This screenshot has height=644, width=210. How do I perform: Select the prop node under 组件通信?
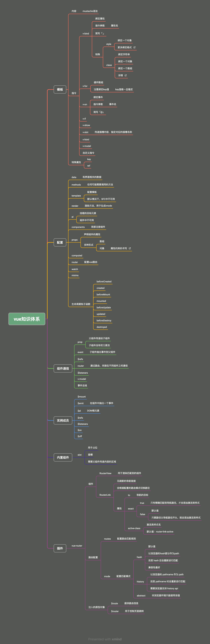pos(80,342)
